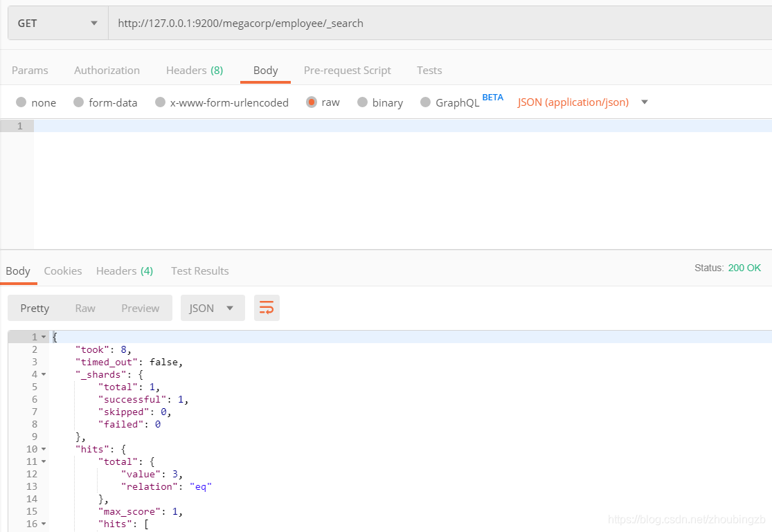Select the request Body tab

tap(265, 71)
